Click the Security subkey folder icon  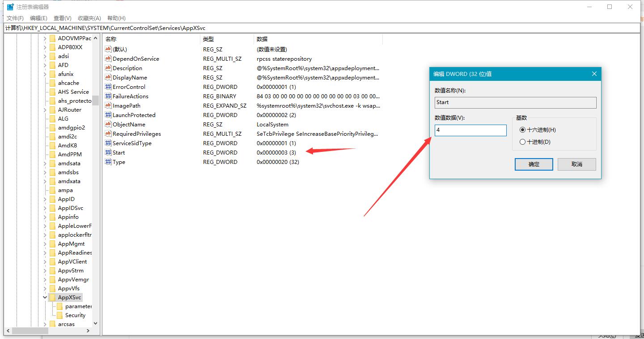click(x=60, y=315)
